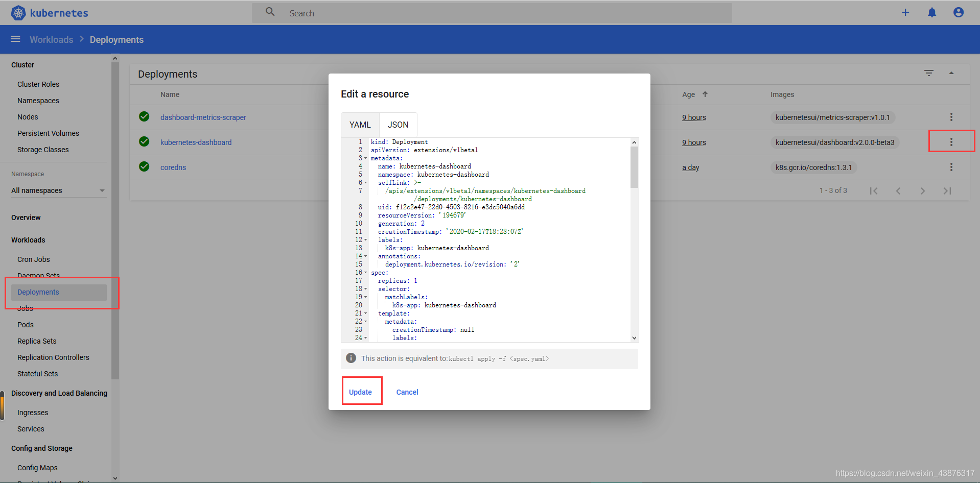Switch to the JSON tab
Viewport: 980px width, 483px height.
point(398,125)
